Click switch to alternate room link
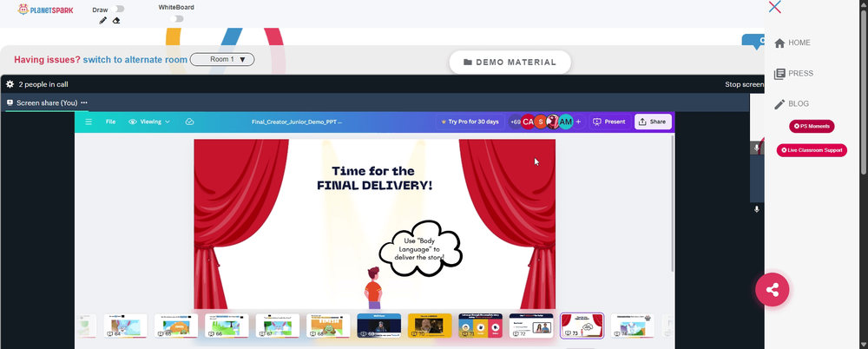The image size is (868, 349). point(135,60)
